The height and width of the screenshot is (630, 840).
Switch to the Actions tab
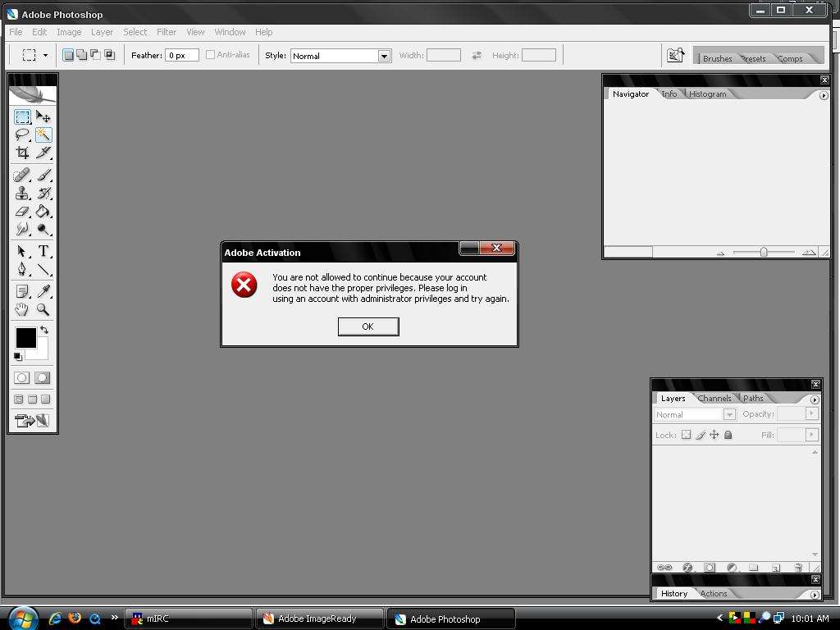(714, 593)
